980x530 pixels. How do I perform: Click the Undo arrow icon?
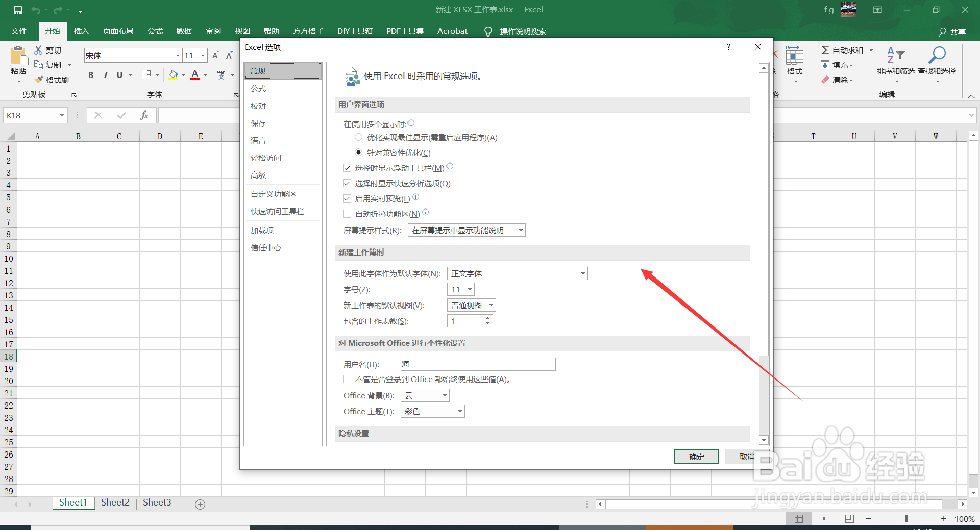(x=35, y=10)
